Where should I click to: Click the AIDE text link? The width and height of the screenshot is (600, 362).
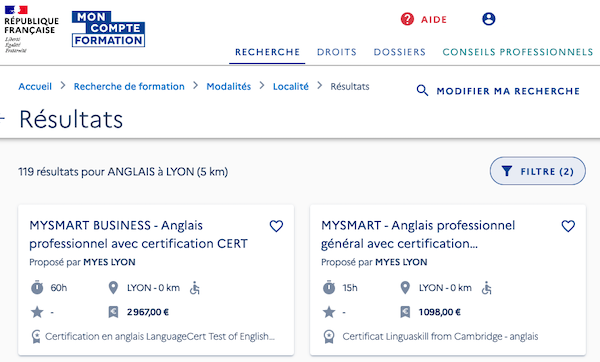point(434,20)
